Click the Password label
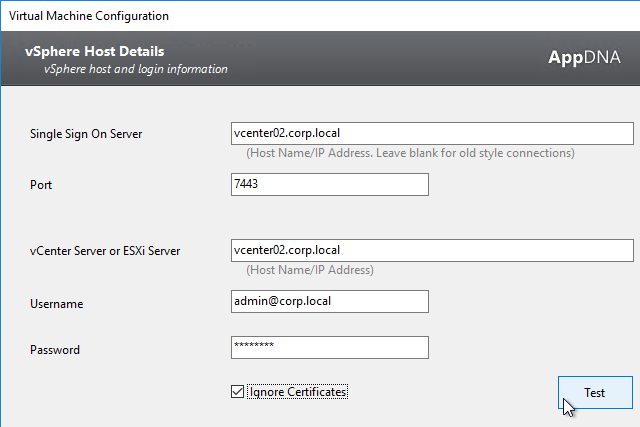Image resolution: width=640 pixels, height=427 pixels. (x=55, y=350)
